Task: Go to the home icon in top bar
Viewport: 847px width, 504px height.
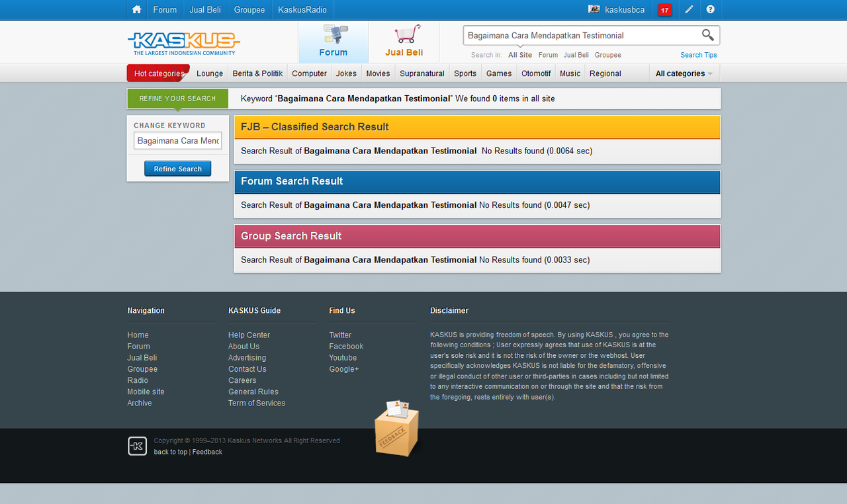Action: 136,10
